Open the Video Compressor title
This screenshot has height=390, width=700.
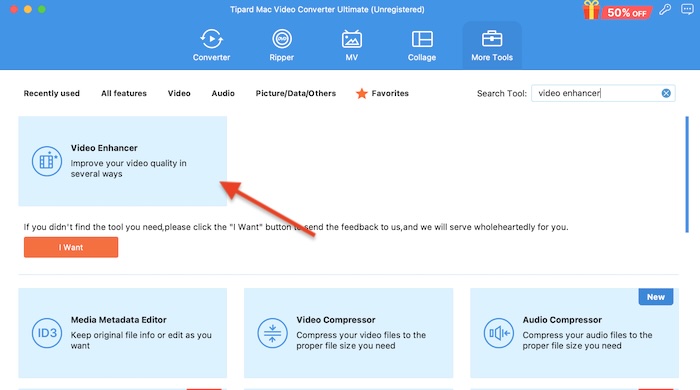click(336, 319)
